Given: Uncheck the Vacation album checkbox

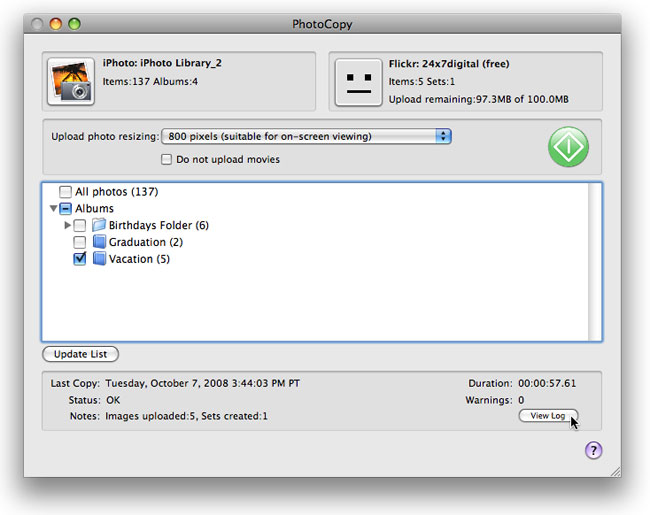Looking at the screenshot, I should click(x=80, y=259).
